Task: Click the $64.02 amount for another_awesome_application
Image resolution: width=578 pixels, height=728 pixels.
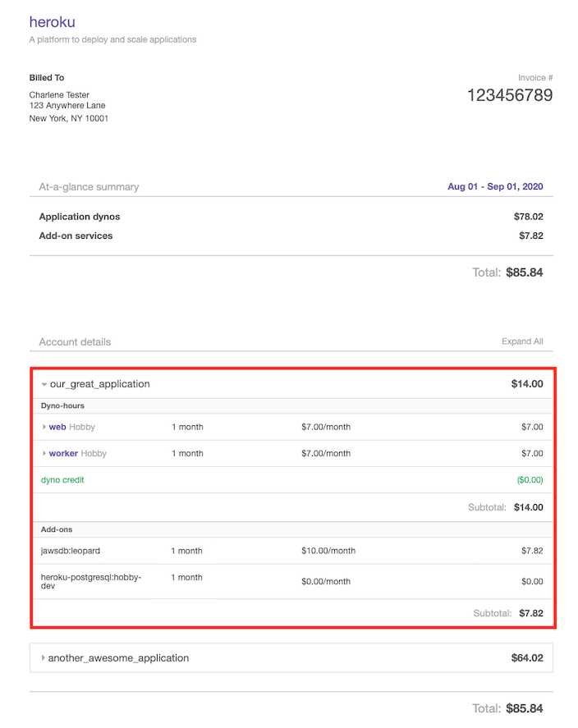Action: (x=526, y=658)
